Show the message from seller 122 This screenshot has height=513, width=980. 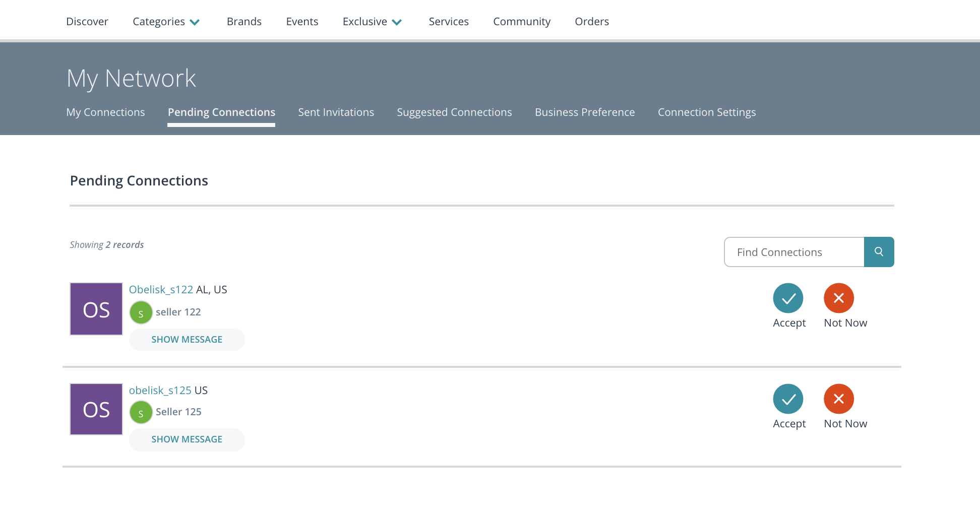point(187,340)
